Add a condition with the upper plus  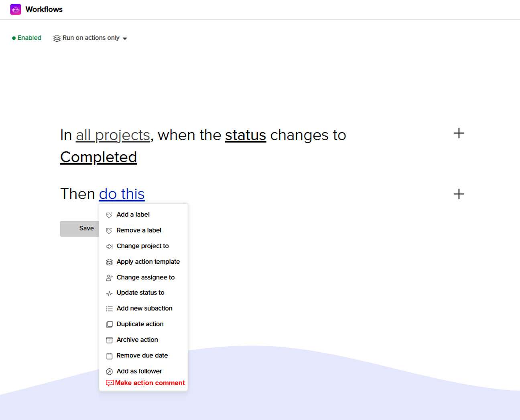coord(459,133)
